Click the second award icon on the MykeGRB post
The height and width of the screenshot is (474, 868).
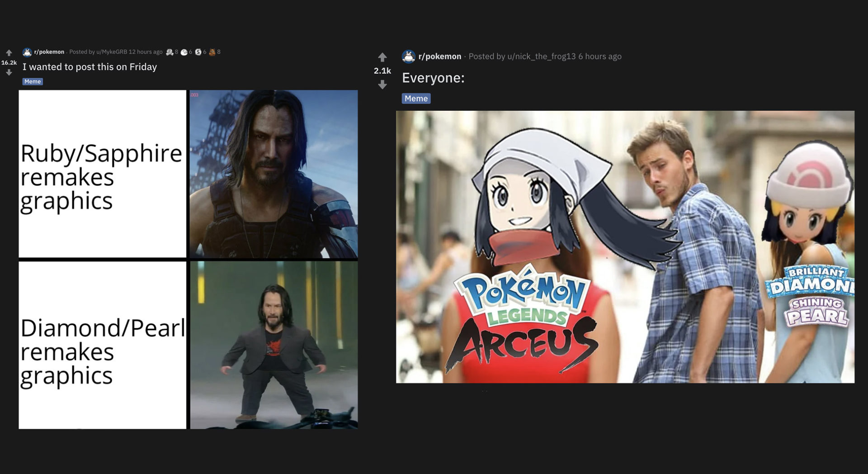tap(184, 52)
